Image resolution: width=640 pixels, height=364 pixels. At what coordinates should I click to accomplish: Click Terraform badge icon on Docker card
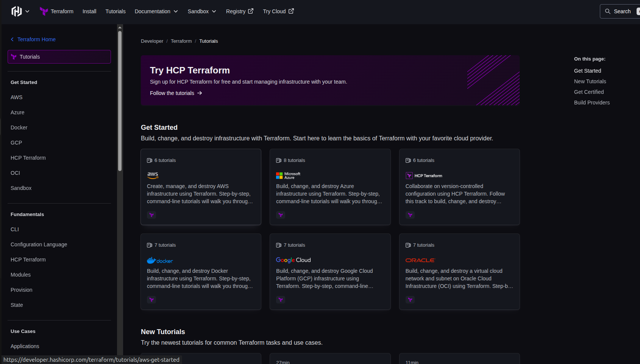click(151, 300)
